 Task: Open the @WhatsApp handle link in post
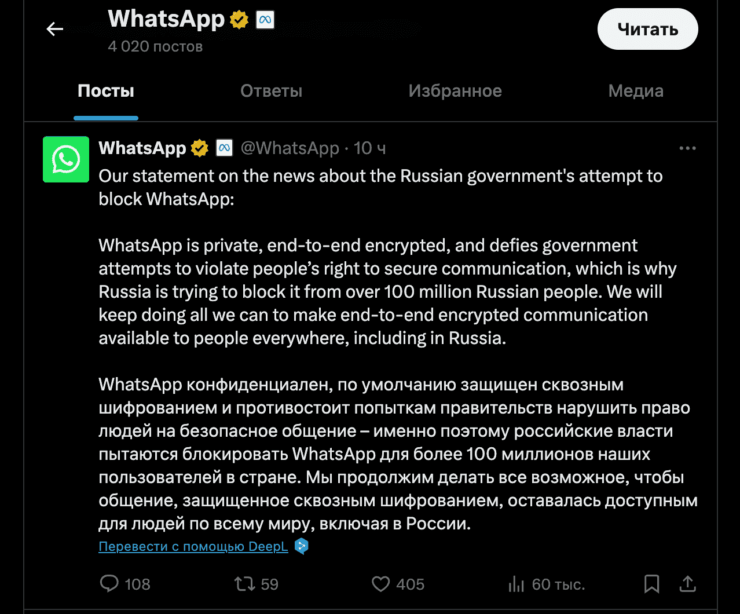point(291,148)
